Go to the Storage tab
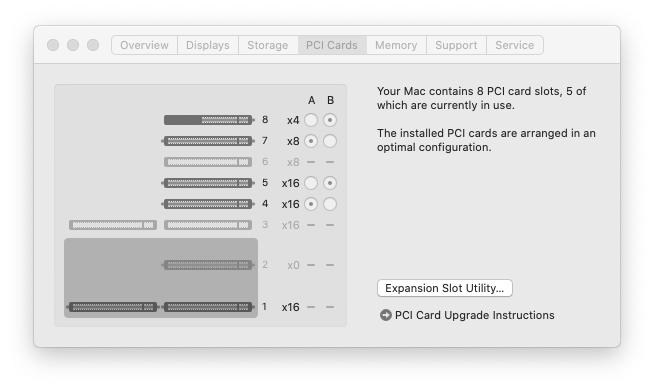This screenshot has width=654, height=389. point(268,45)
